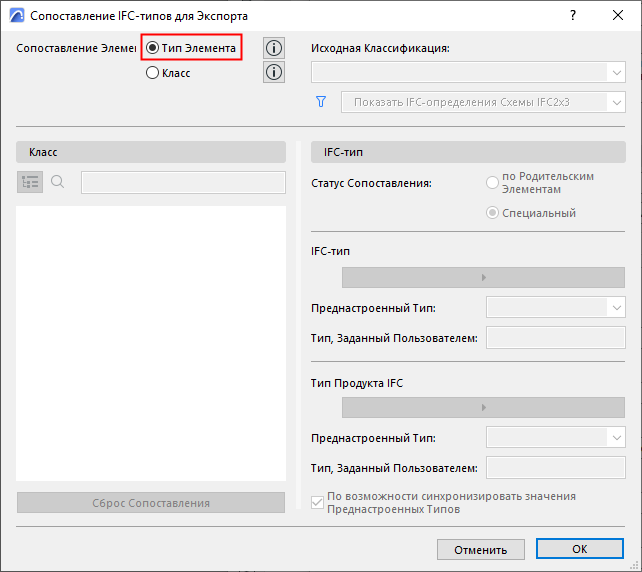Toggle the tree view icon under Класс
This screenshot has height=572, width=642.
[30, 182]
